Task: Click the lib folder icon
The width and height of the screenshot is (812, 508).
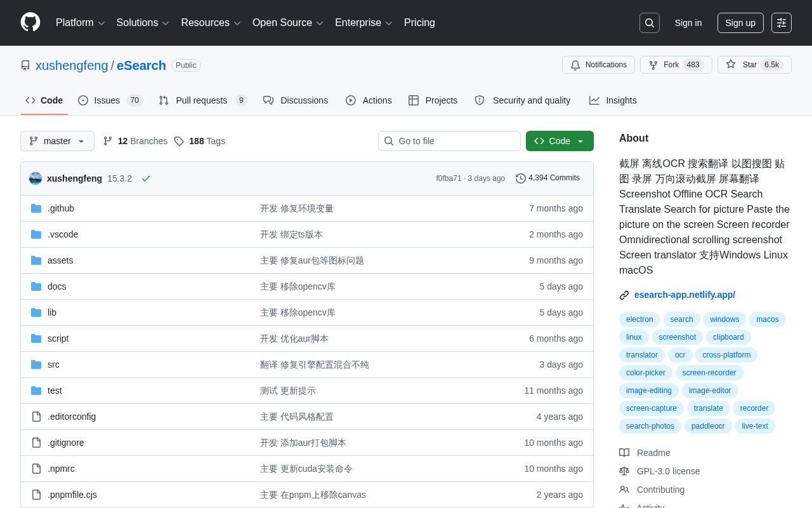Action: coord(36,312)
